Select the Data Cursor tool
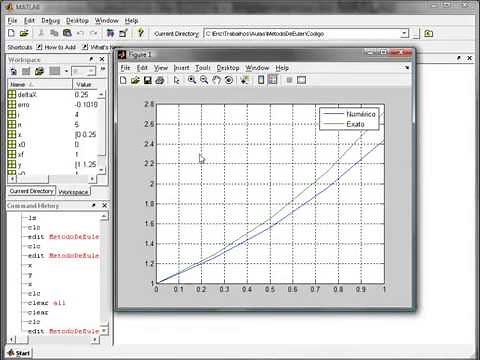This screenshot has height=360, width=480. 245,80
